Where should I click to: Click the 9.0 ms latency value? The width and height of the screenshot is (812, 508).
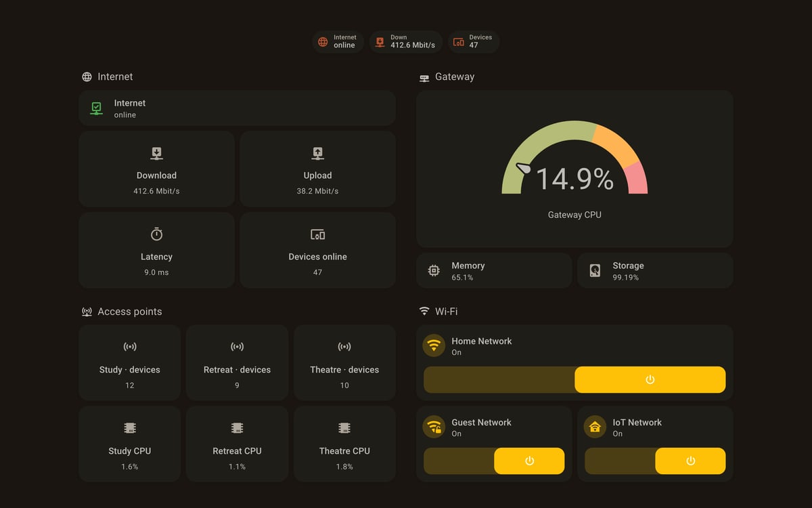(x=156, y=272)
